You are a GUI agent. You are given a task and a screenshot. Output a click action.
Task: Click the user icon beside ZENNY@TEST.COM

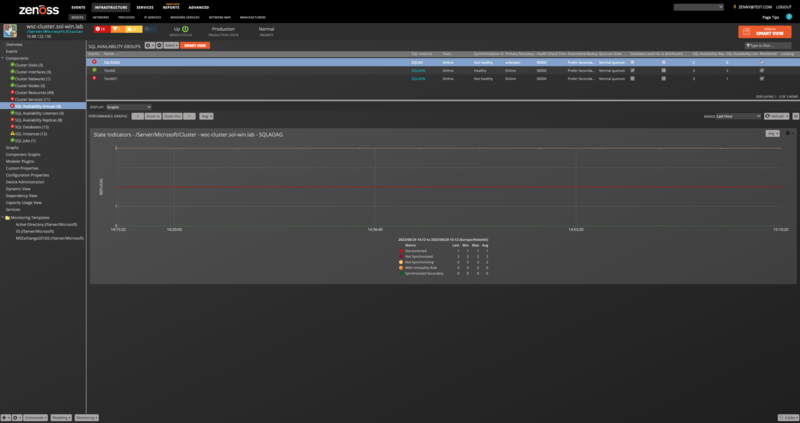click(735, 7)
